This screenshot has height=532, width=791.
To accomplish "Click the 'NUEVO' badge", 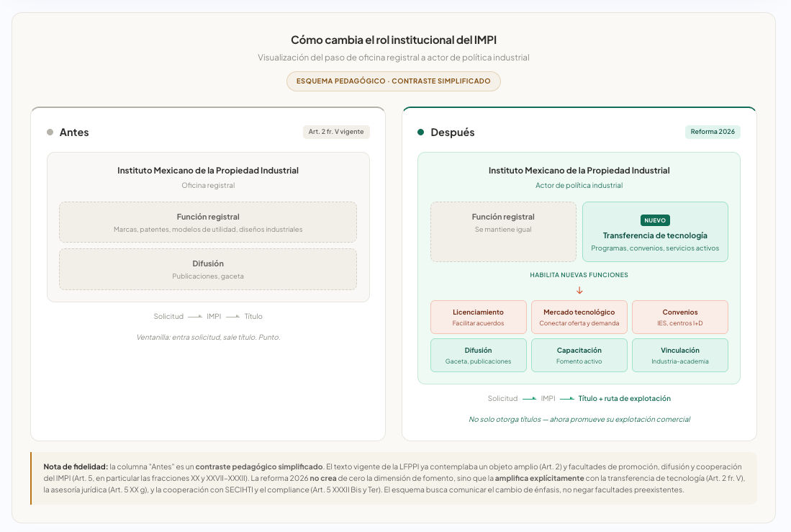I will point(655,220).
